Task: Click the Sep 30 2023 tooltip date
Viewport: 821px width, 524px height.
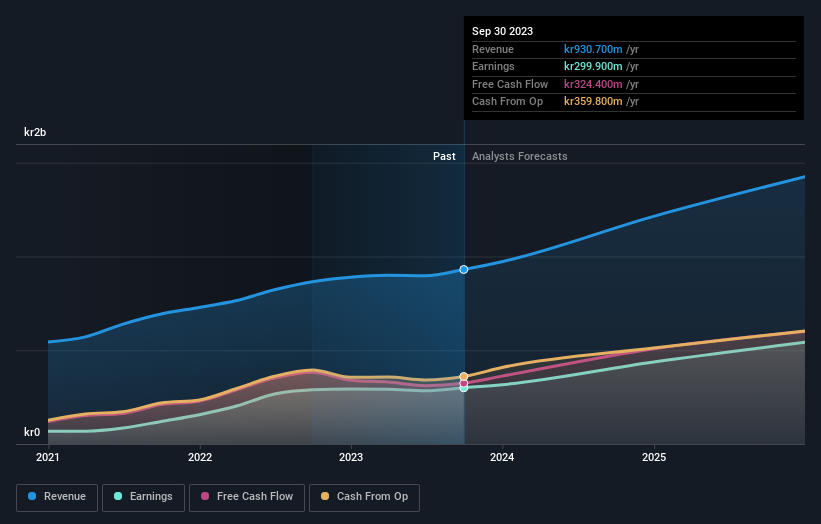Action: (x=502, y=31)
